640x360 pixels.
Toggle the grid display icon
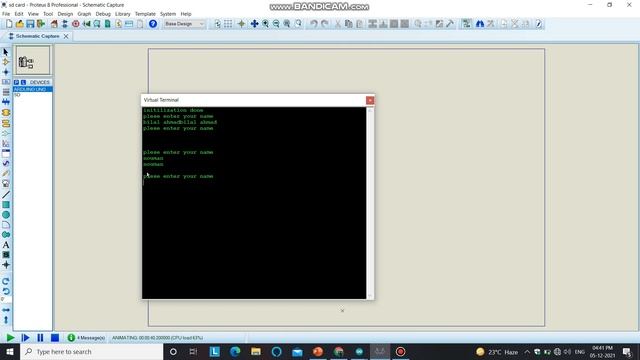coord(228,24)
